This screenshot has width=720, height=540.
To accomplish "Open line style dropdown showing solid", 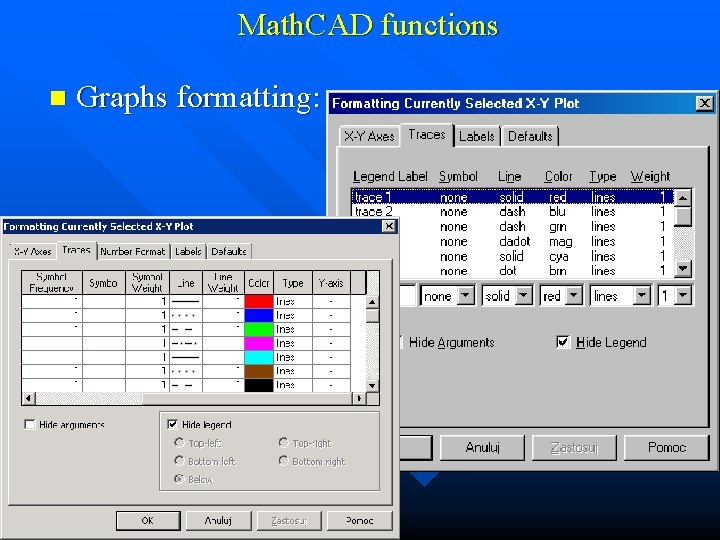I will 523,296.
